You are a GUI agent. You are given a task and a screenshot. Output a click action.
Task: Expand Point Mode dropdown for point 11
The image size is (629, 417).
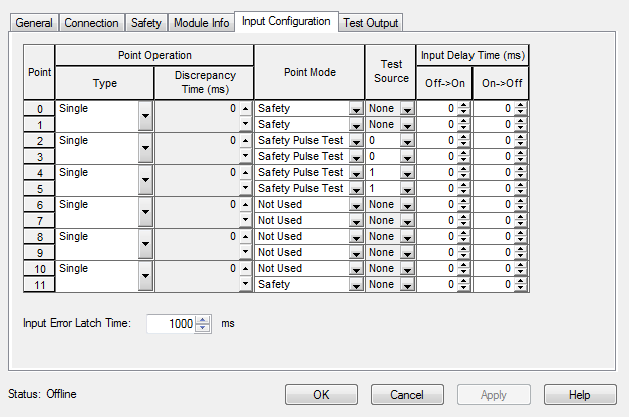tap(356, 285)
